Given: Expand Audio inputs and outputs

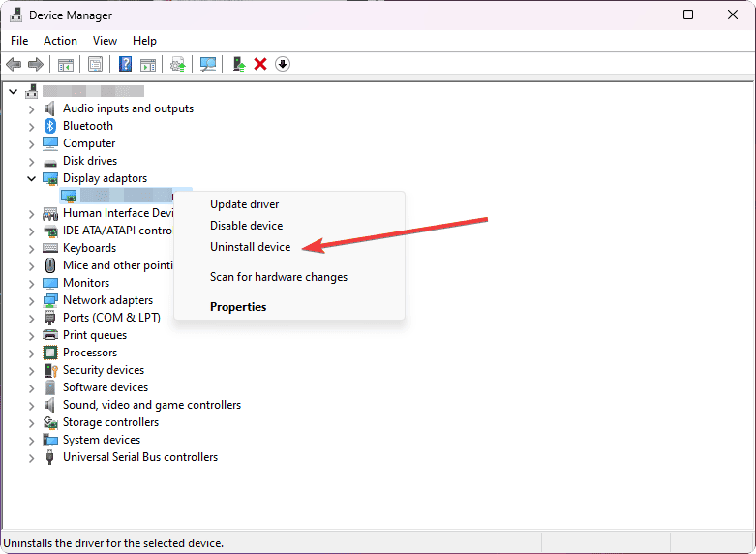Looking at the screenshot, I should click(x=31, y=109).
